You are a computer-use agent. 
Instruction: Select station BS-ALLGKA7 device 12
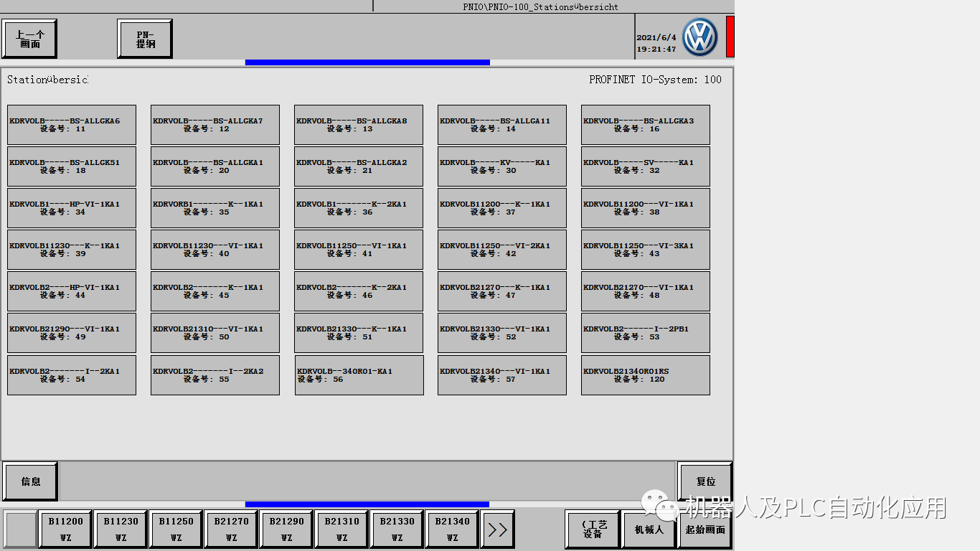tap(215, 125)
